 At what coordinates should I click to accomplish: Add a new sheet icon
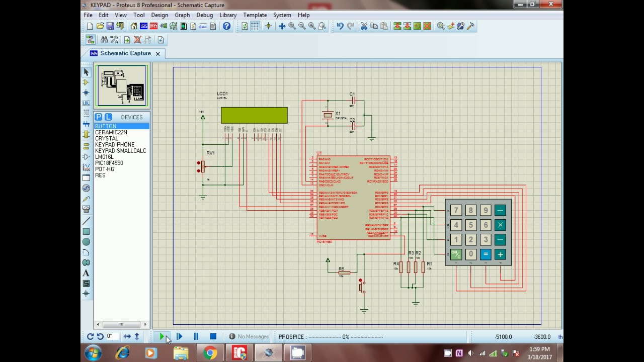pyautogui.click(x=127, y=40)
